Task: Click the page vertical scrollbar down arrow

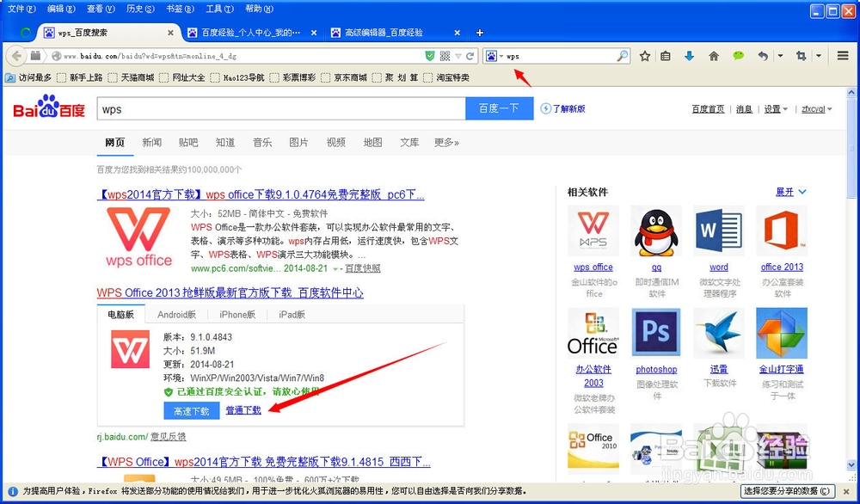Action: pos(851,465)
